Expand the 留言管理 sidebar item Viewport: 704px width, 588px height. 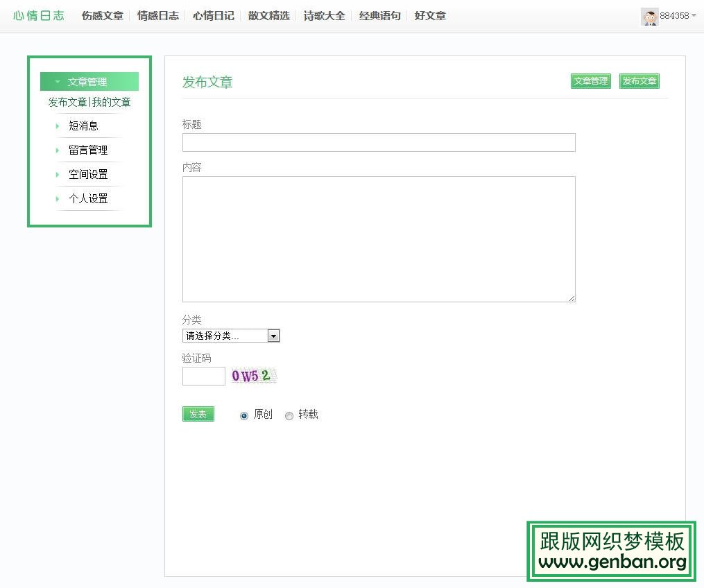point(89,150)
